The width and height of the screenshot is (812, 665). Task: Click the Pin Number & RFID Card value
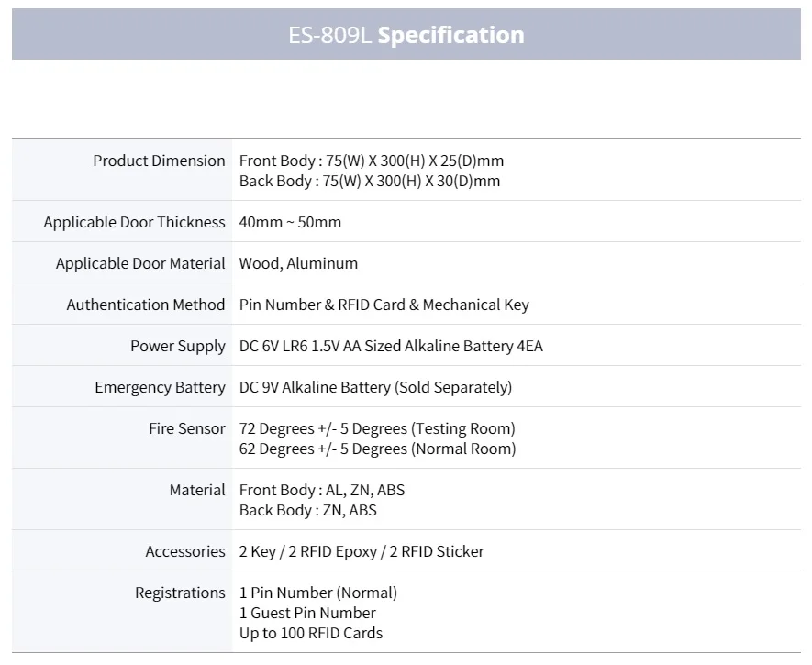point(384,305)
